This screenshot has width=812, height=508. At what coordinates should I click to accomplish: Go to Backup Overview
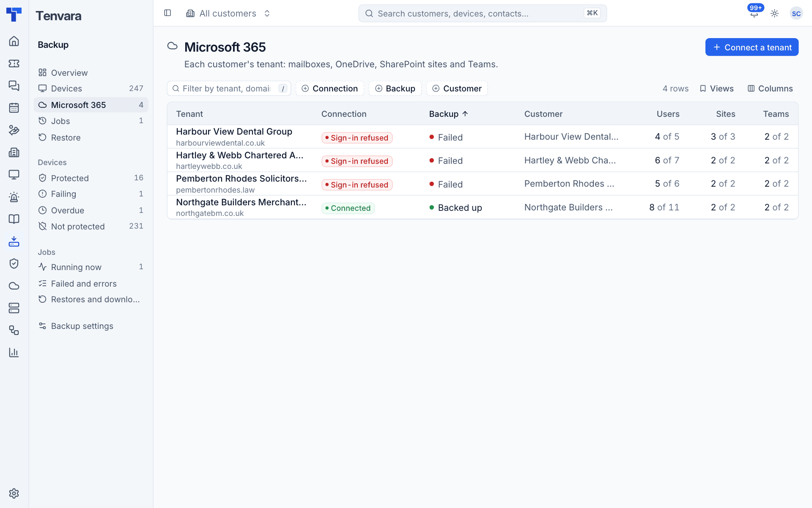[x=91, y=73]
